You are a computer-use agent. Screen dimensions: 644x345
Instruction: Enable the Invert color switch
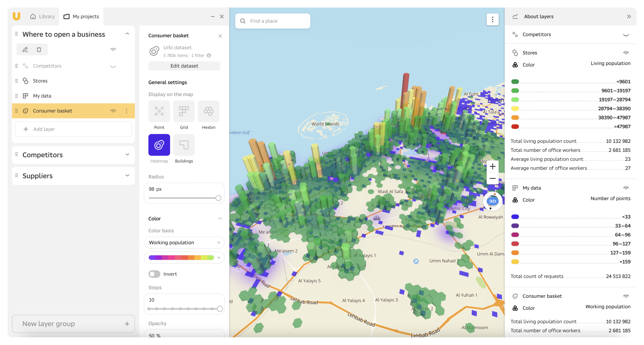154,274
